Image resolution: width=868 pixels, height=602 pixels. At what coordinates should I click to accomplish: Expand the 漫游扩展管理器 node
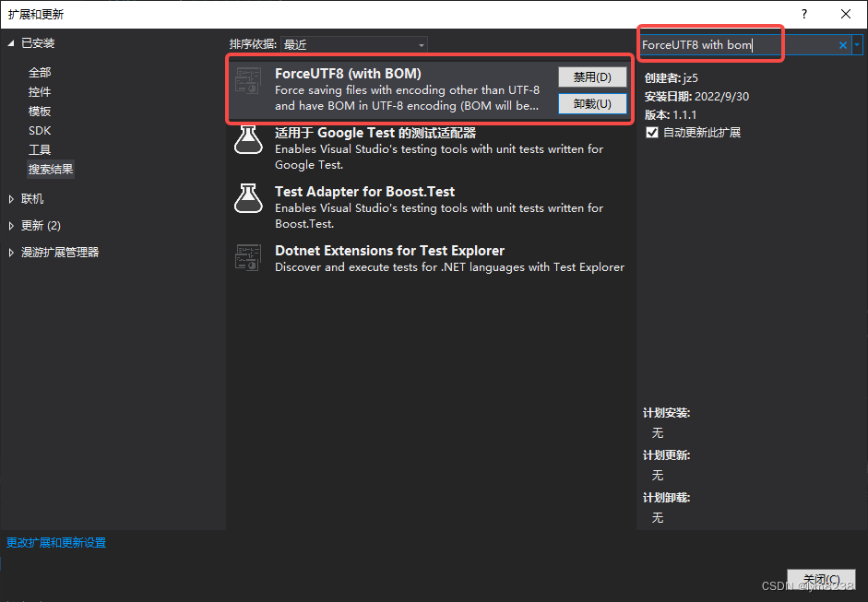[11, 253]
